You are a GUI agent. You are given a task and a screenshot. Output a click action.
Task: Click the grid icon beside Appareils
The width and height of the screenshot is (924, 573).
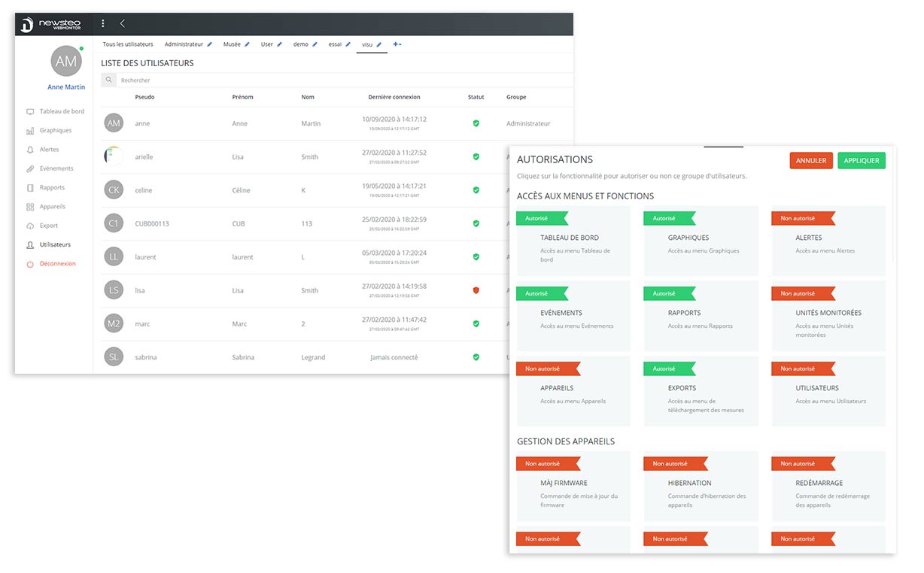tap(30, 207)
